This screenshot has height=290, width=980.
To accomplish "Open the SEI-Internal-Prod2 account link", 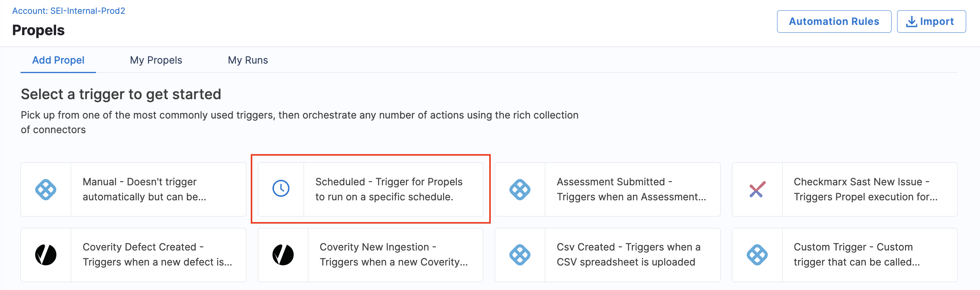I will [69, 11].
